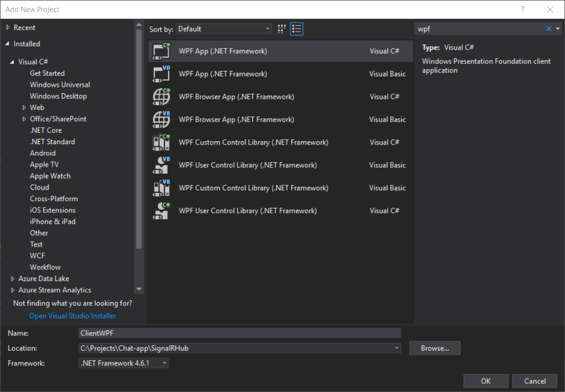
Task: Click the Visual Basic WPF Custom Control Library icon
Action: [161, 188]
